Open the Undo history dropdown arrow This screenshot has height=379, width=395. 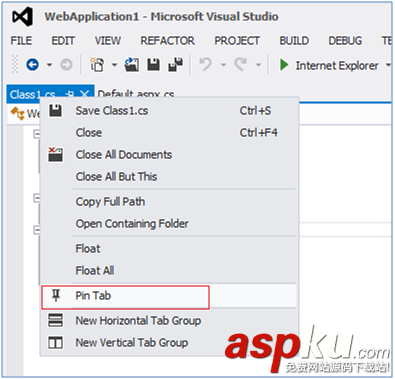(x=223, y=65)
